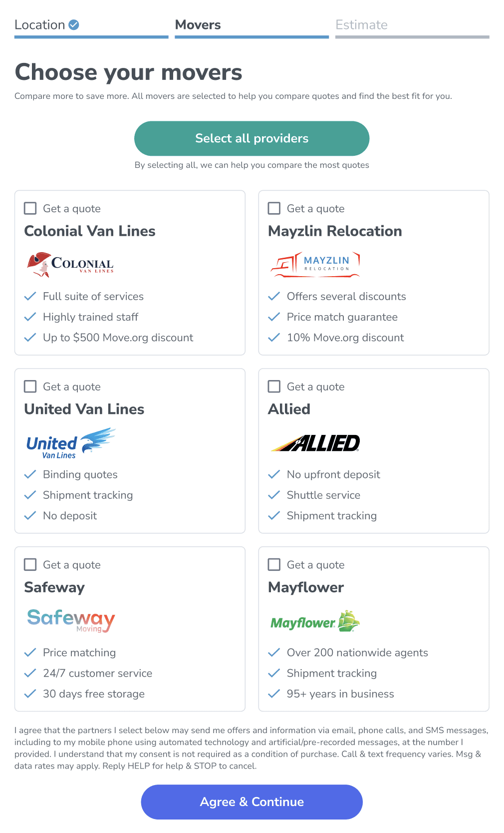Screen dimensions: 504x833
Task: Click the checkmark beside Price match guarantee
Action: point(274,317)
